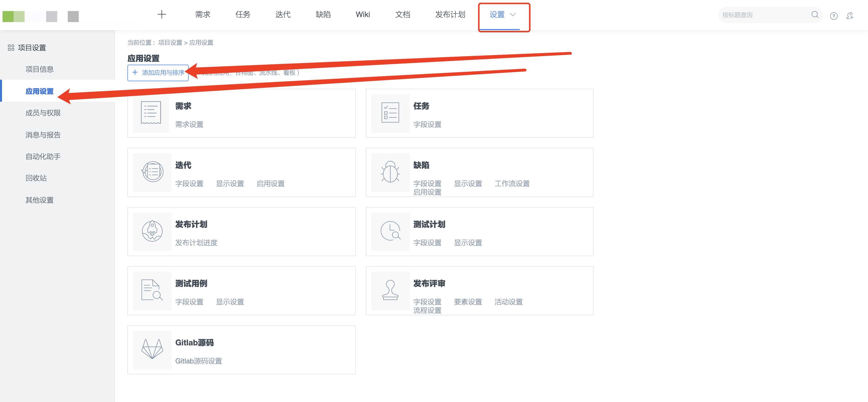Screen dimensions: 868x402
Task: Open 发布评审 流程设置 link
Action: (427, 310)
